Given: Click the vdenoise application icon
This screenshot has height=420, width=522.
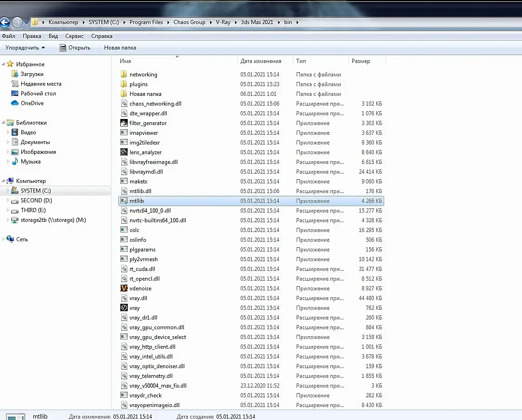Looking at the screenshot, I should tap(124, 288).
